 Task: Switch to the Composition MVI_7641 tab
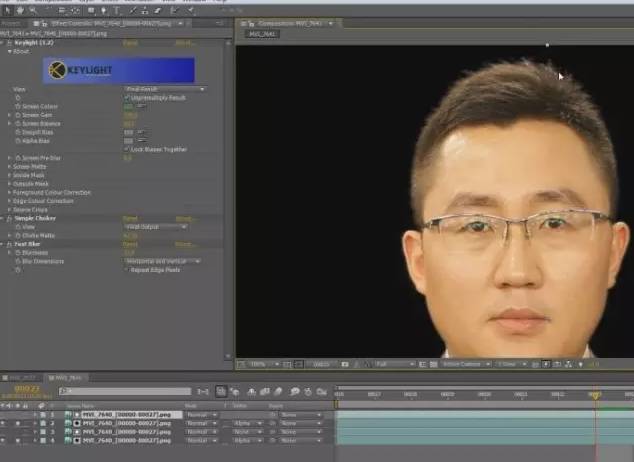287,23
